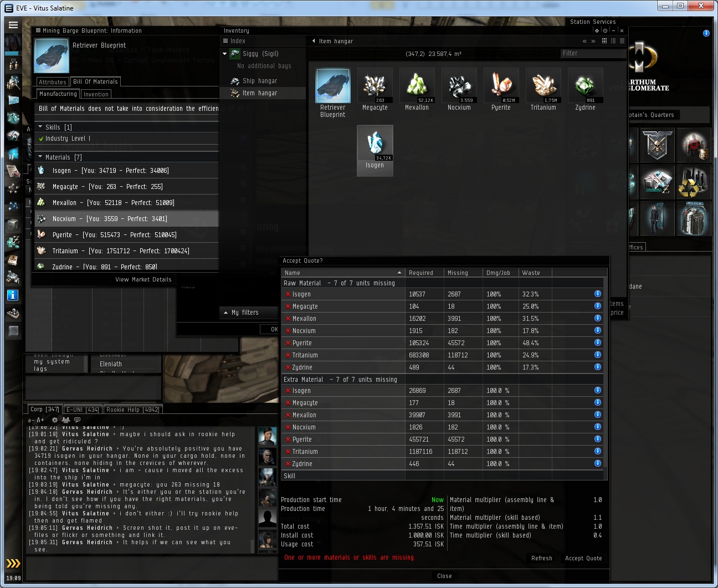Click the Inventory Filter field
The image size is (718, 588).
coord(593,53)
